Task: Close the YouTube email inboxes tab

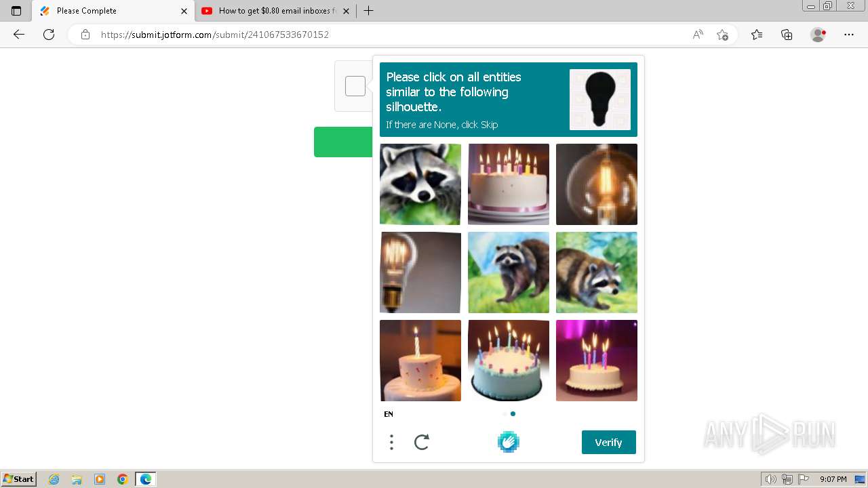Action: coord(346,11)
